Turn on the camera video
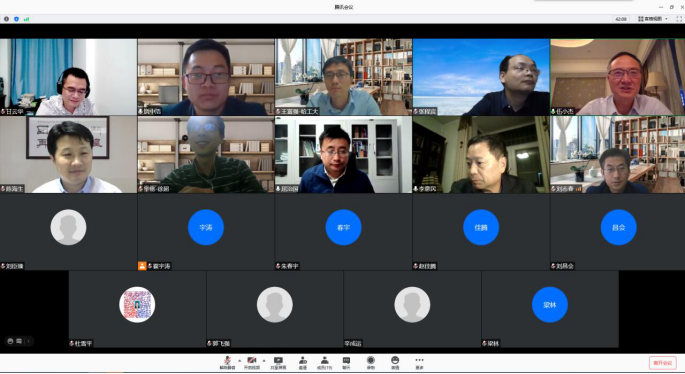The width and height of the screenshot is (685, 374). [x=252, y=362]
